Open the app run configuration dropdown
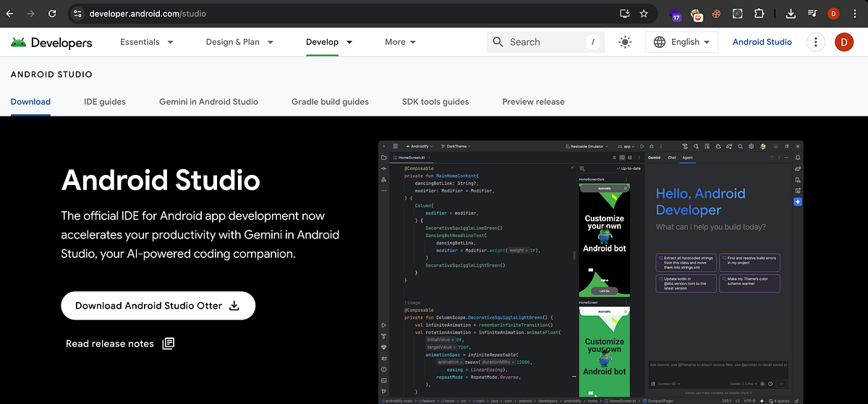868x404 pixels. [627, 146]
